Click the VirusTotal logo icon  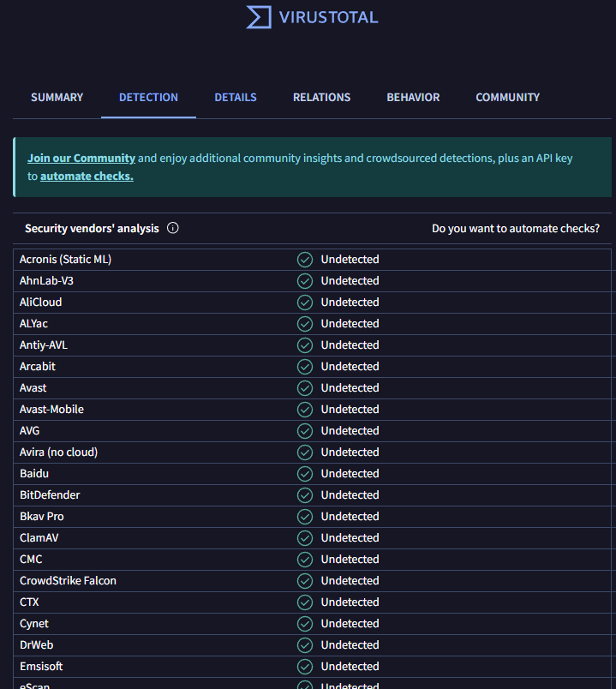coord(259,17)
